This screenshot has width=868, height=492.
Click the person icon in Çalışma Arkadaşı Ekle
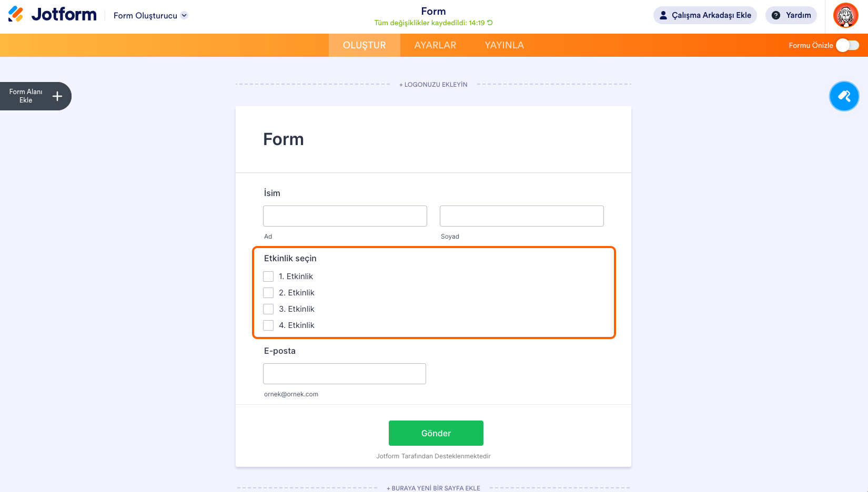point(663,15)
